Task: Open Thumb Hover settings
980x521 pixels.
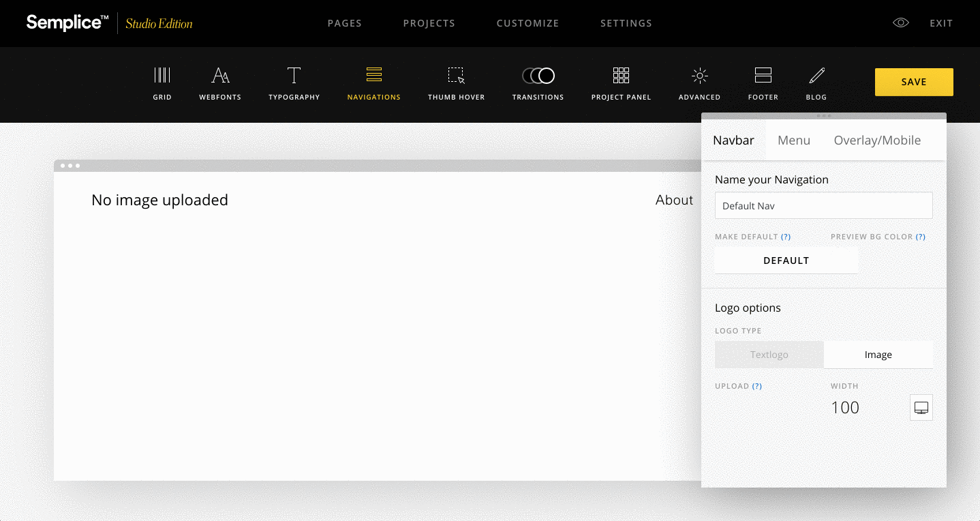Action: 456,76
